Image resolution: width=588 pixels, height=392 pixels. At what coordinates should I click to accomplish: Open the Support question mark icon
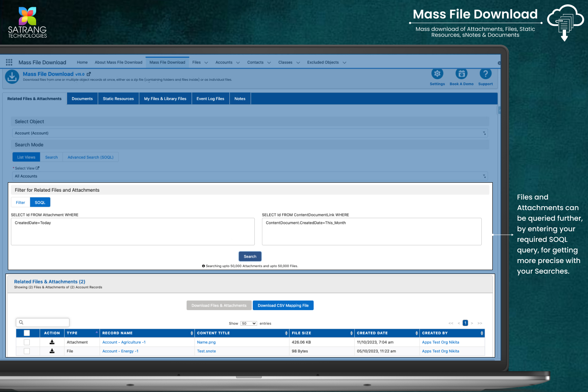point(485,74)
